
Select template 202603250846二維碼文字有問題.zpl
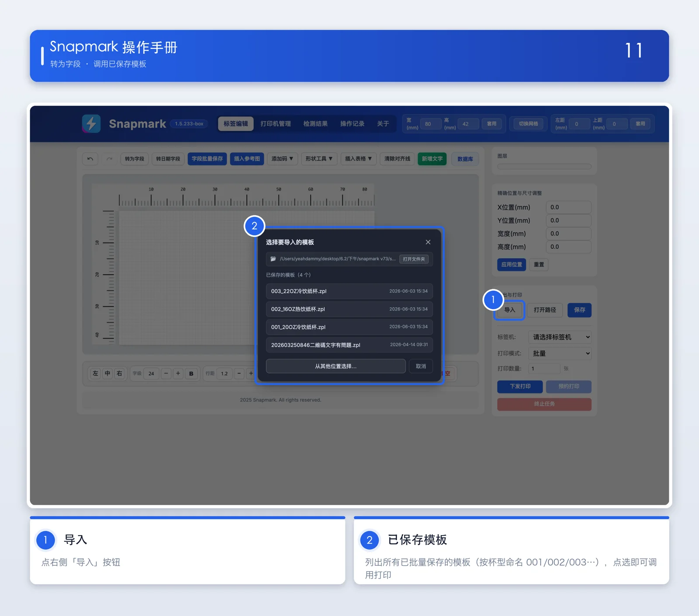coord(349,345)
